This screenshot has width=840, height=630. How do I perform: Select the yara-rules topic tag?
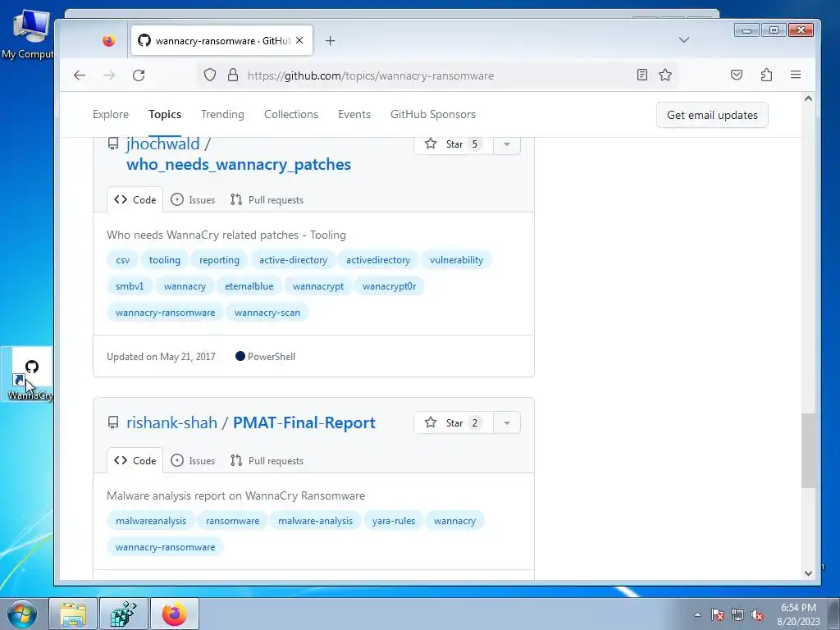[394, 521]
